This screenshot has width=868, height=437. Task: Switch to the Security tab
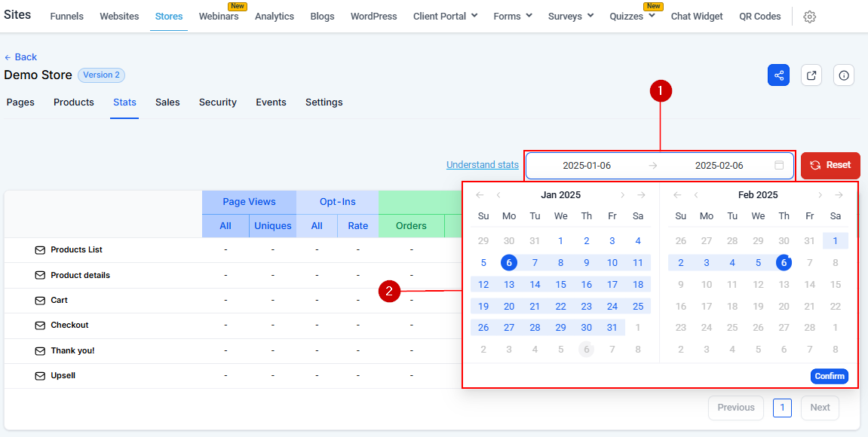point(217,102)
